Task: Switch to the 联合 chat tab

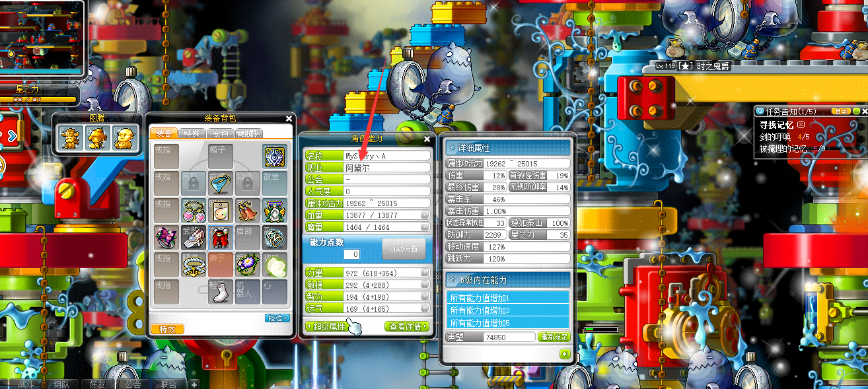Action: [168, 384]
